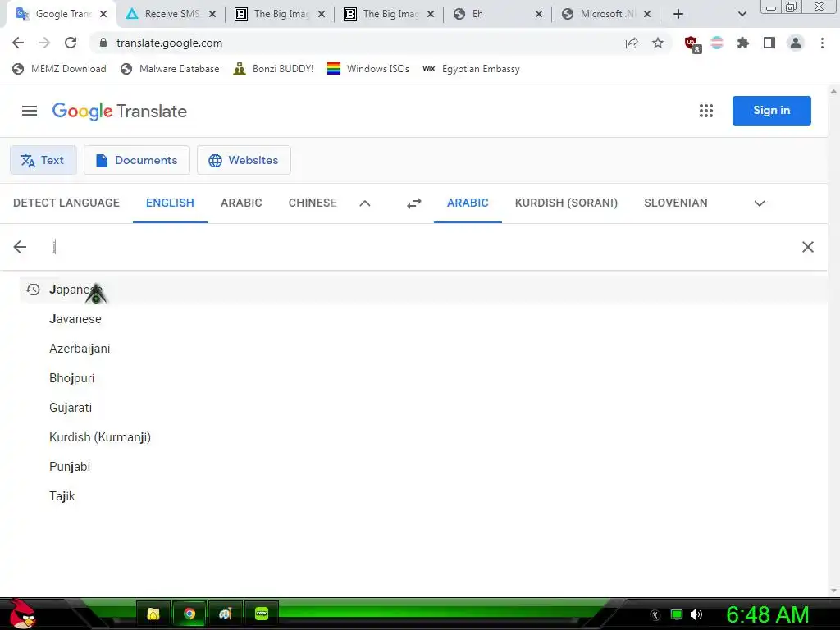Click the page scrollbar down arrow
Screen dimensions: 840x630
click(833, 591)
